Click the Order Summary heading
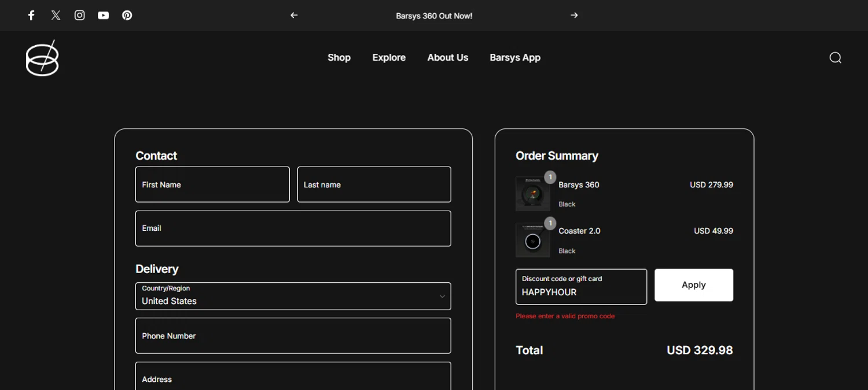The width and height of the screenshot is (868, 390). coord(557,156)
